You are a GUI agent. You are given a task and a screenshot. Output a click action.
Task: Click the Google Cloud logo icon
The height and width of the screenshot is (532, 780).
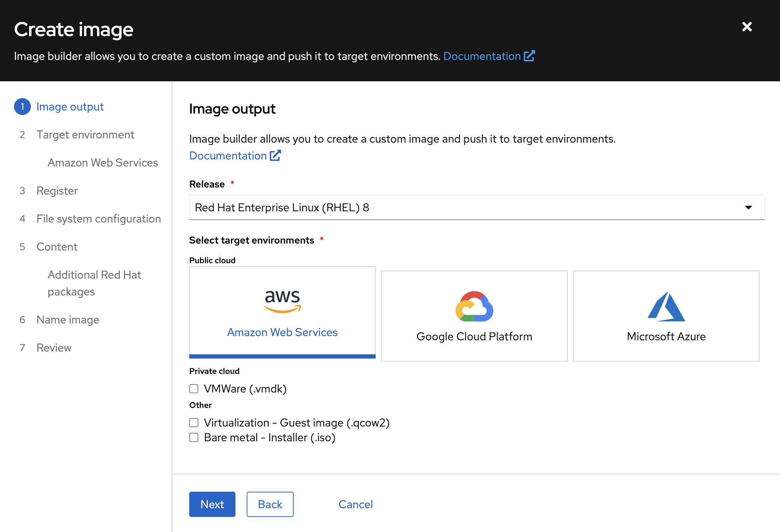[474, 307]
